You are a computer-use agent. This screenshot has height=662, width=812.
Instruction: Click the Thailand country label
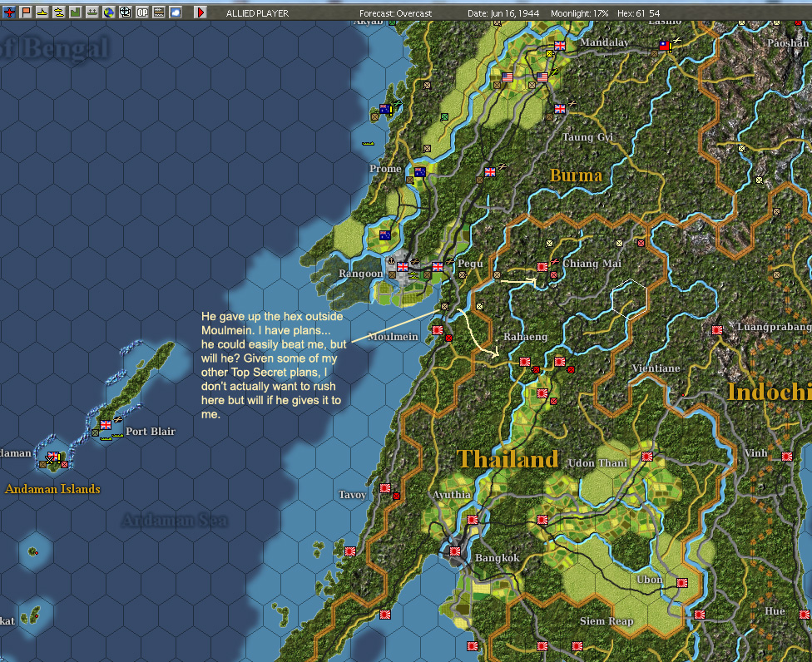507,459
